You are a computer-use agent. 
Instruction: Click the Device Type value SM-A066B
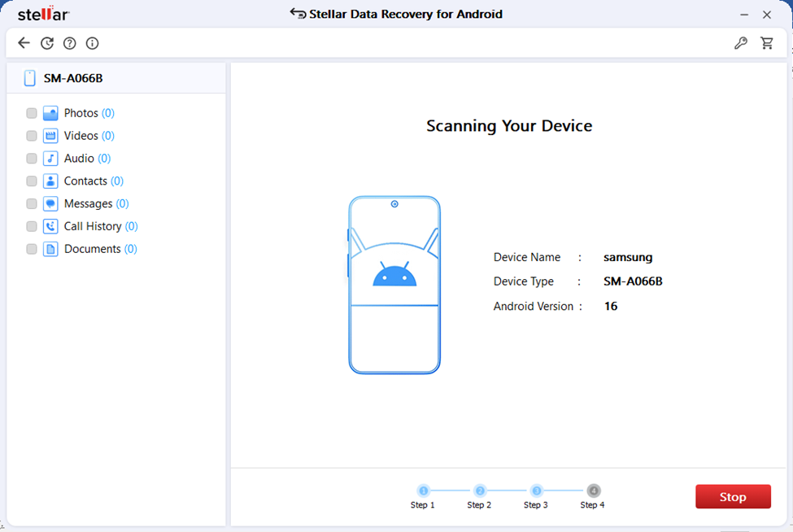(633, 281)
